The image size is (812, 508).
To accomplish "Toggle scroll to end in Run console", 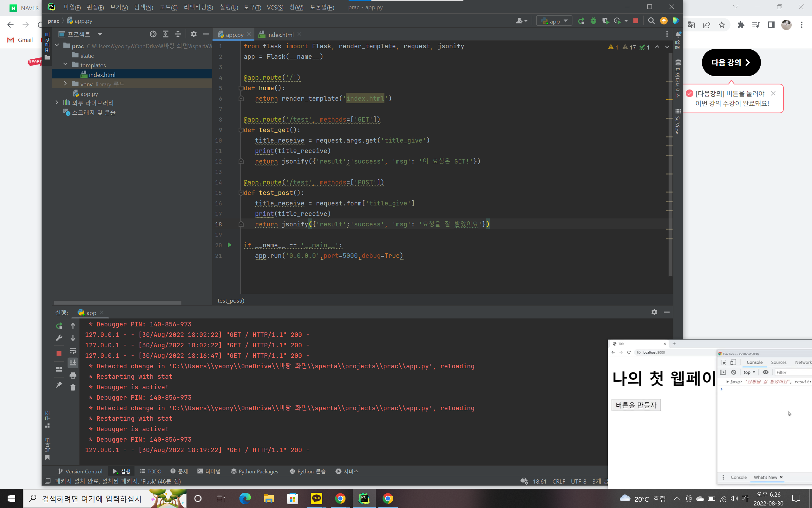I will pos(73,363).
